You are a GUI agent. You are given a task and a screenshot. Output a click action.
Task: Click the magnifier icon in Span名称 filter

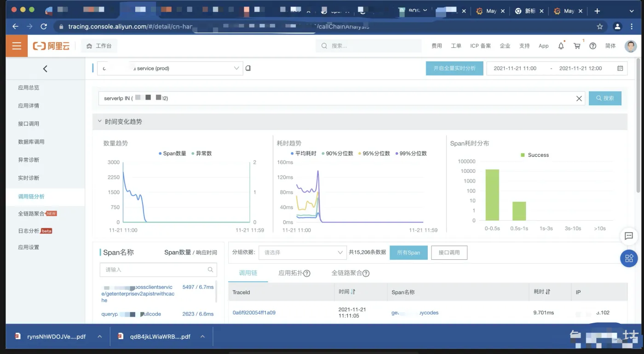click(x=211, y=270)
